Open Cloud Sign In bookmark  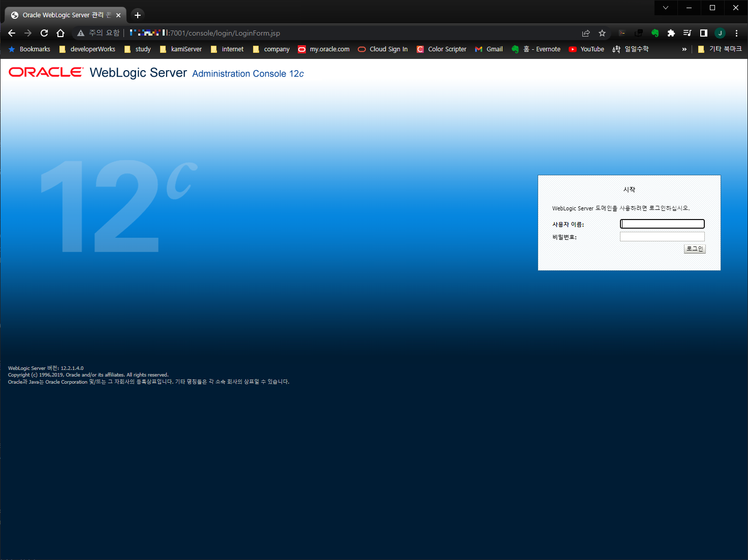[x=383, y=49]
